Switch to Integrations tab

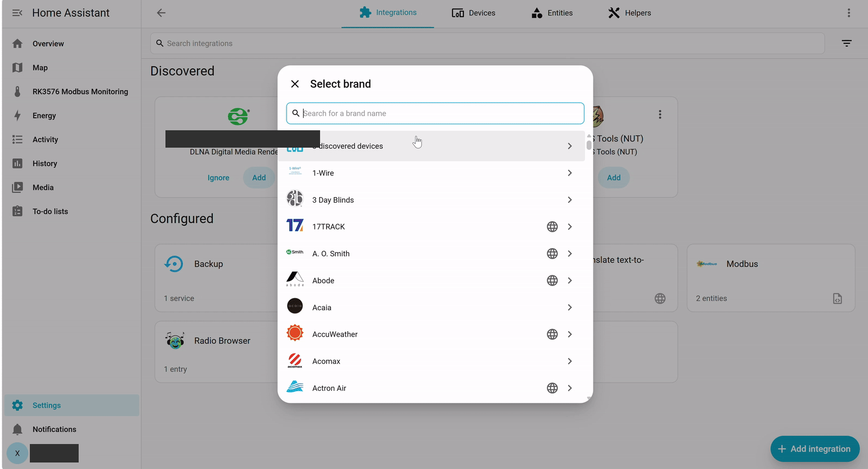point(388,12)
